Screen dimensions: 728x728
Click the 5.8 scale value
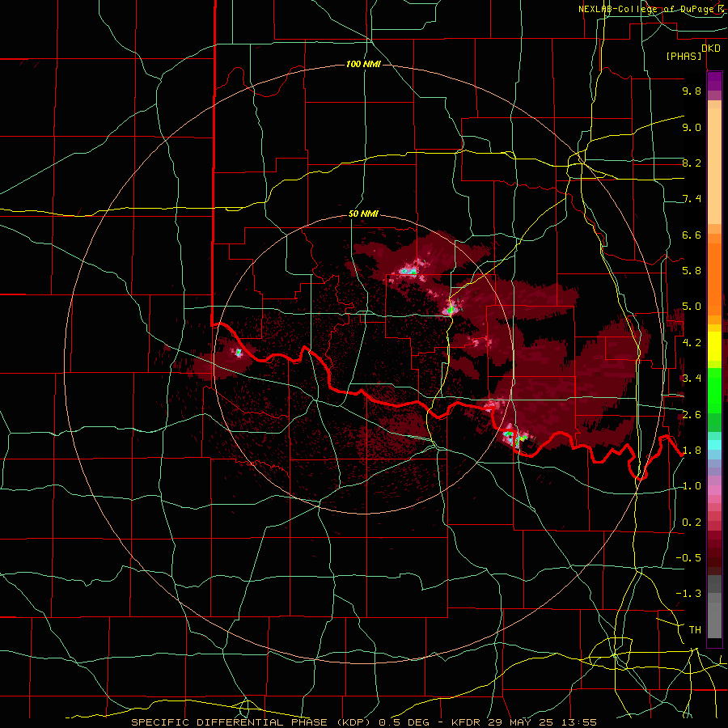692,271
